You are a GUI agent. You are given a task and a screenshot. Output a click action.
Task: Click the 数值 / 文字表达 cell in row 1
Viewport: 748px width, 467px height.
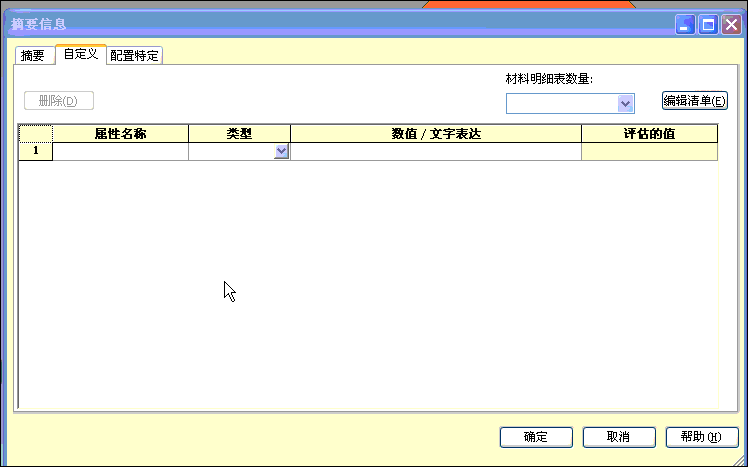[x=436, y=151]
